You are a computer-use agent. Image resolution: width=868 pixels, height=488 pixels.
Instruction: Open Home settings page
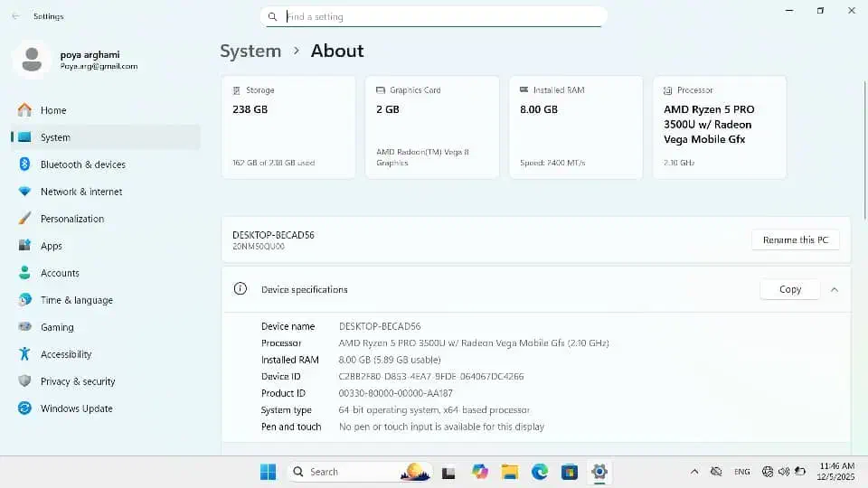coord(105,110)
